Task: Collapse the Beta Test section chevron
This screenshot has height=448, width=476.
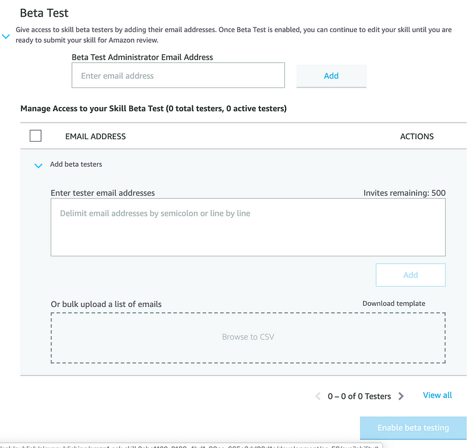Action: point(6,37)
